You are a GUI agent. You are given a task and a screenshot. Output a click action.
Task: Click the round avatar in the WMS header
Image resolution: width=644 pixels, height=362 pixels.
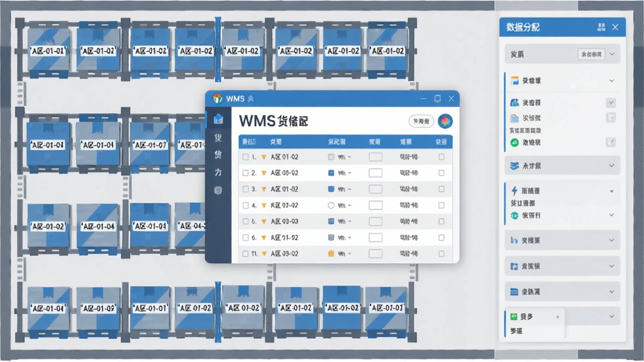click(x=445, y=121)
